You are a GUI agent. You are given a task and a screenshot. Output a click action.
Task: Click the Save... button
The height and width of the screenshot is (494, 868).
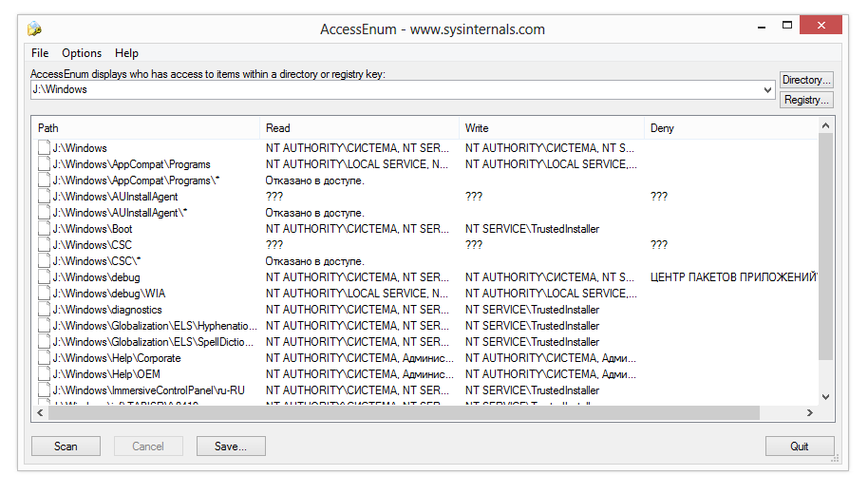tap(231, 446)
